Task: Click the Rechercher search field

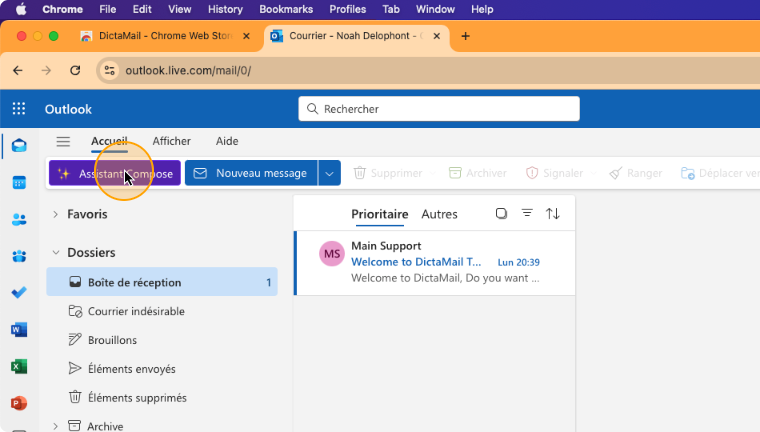Action: (x=439, y=109)
